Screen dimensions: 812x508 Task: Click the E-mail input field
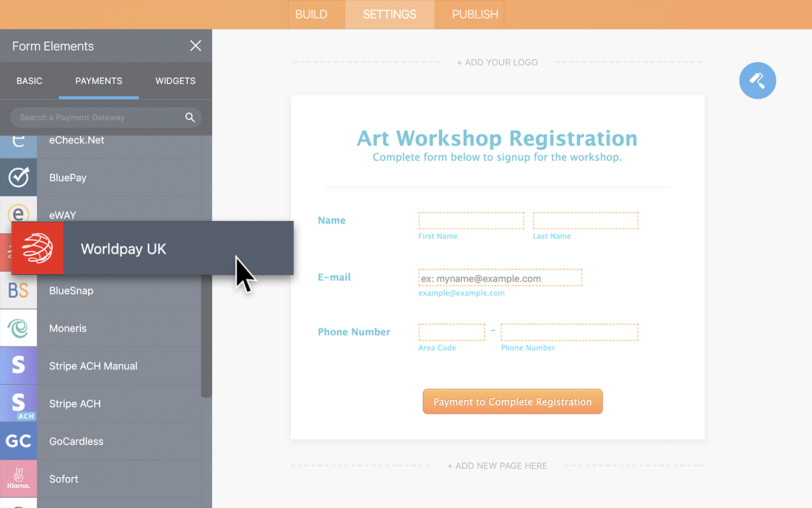500,278
